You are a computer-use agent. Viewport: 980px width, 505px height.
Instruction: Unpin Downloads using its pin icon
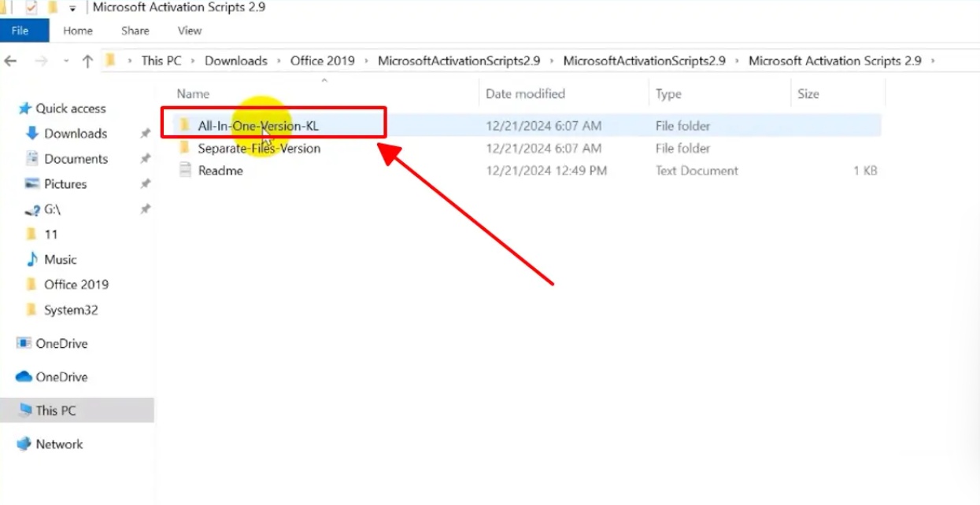click(145, 134)
